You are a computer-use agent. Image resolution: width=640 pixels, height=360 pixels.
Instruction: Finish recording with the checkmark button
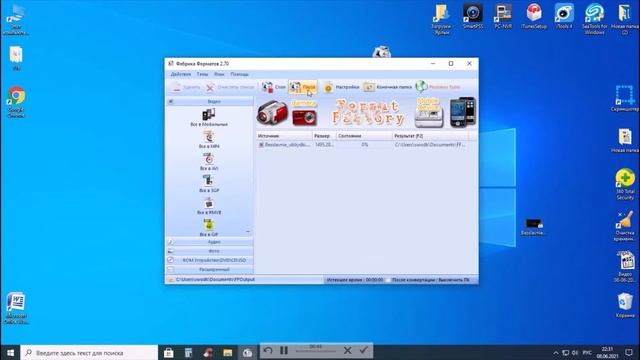(363, 350)
